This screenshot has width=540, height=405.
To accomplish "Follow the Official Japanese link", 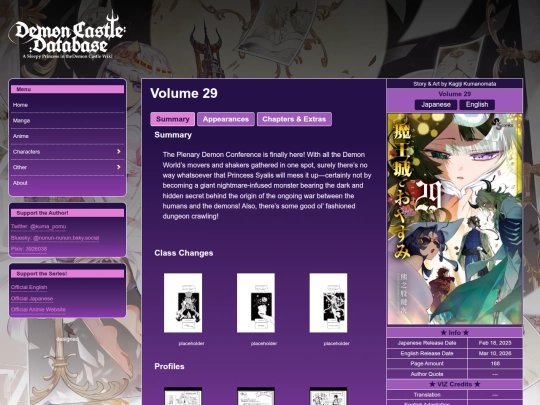I will click(x=32, y=299).
